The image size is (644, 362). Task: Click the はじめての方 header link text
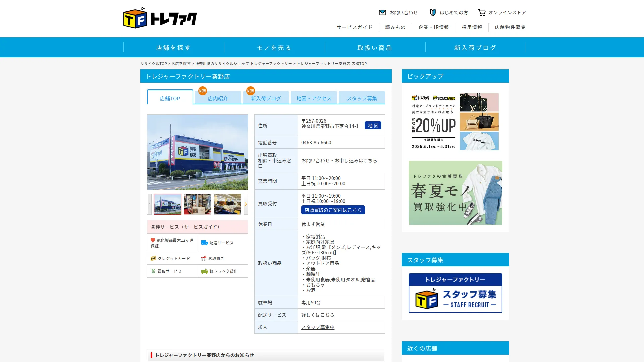[x=454, y=12]
